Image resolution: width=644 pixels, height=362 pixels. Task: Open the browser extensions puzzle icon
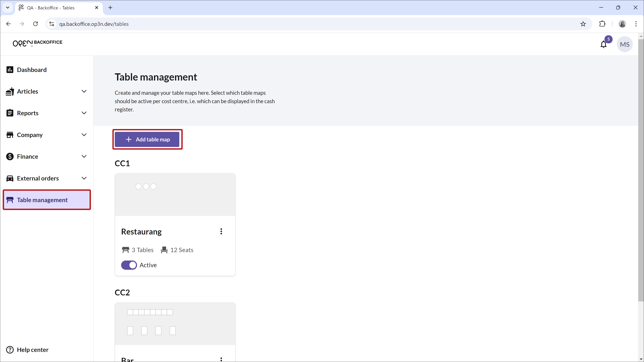(x=602, y=24)
